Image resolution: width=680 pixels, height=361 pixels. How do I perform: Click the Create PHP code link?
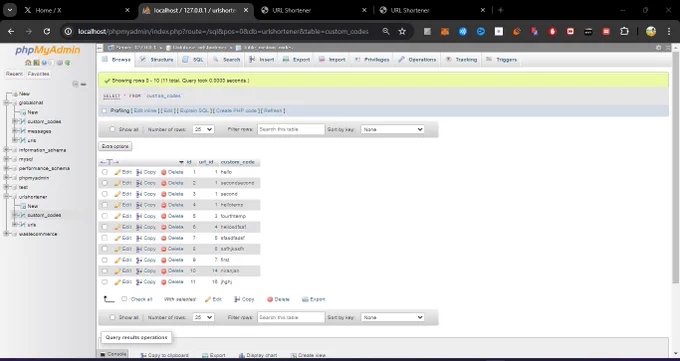pyautogui.click(x=236, y=111)
